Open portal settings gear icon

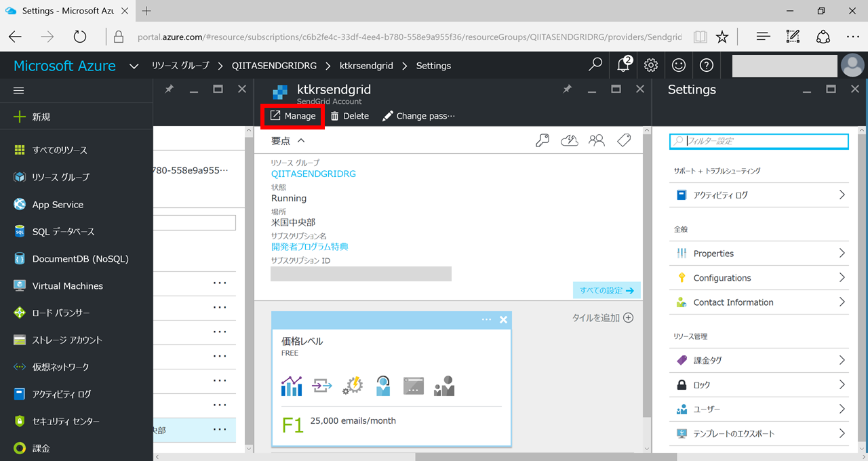tap(651, 65)
